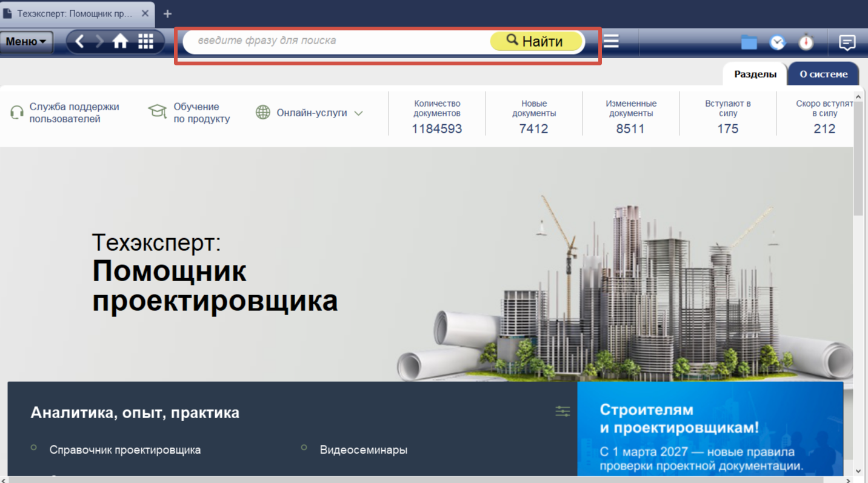
Task: Select the Техэксперт: Помощник browser tab
Action: tap(77, 13)
